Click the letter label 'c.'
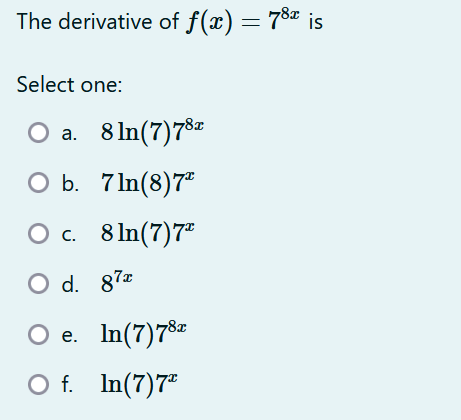 (x=69, y=235)
